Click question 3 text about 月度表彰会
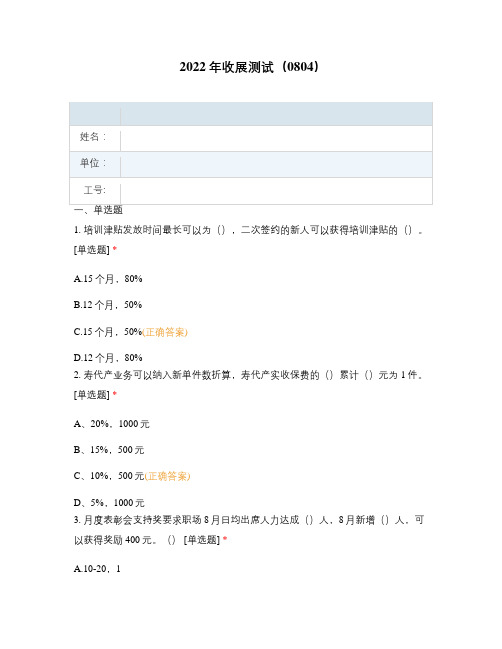502x649 pixels. (248, 529)
